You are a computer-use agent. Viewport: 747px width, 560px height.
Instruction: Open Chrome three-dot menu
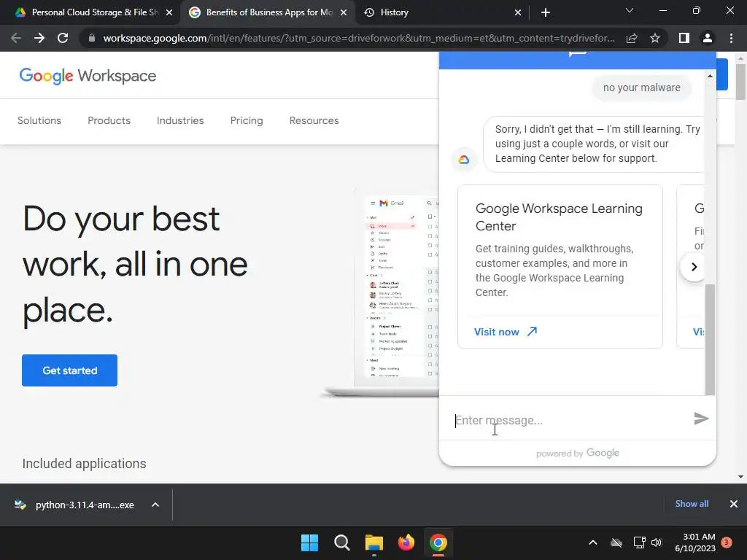tap(731, 38)
